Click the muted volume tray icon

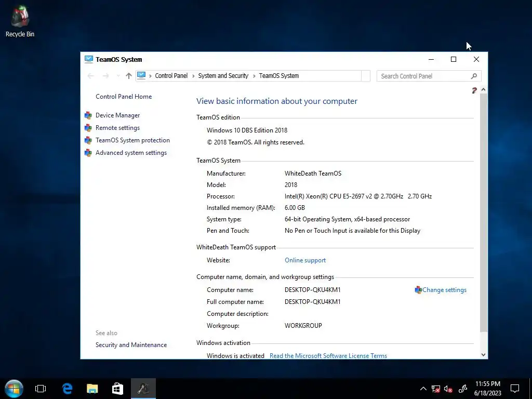pyautogui.click(x=448, y=389)
